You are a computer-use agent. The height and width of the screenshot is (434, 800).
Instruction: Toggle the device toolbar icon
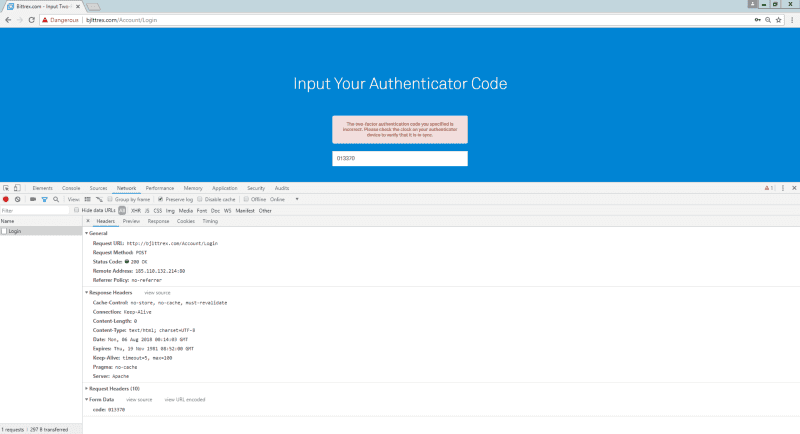[17, 188]
